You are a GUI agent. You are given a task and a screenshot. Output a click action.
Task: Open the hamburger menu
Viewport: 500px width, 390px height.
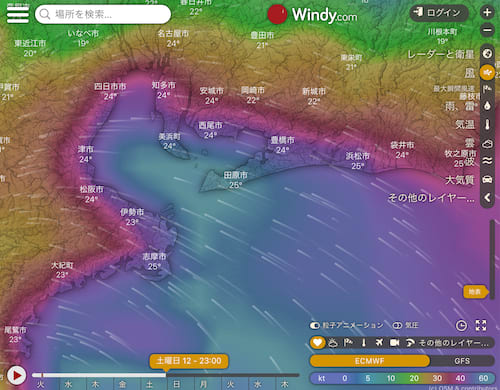click(18, 13)
